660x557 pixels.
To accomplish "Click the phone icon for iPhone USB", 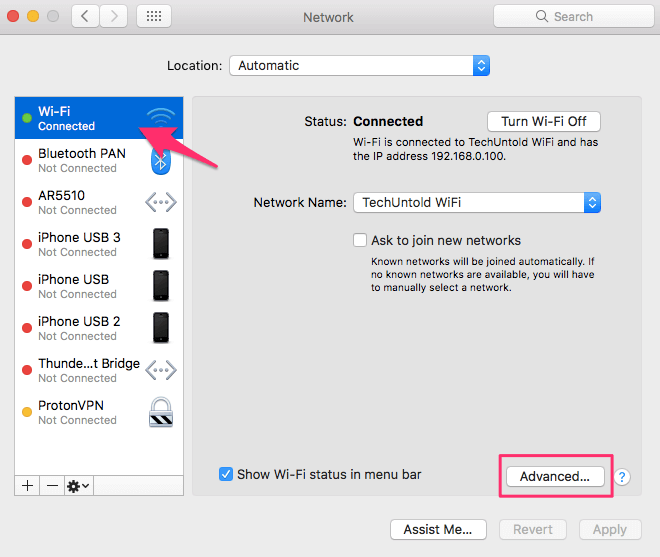I will 161,286.
